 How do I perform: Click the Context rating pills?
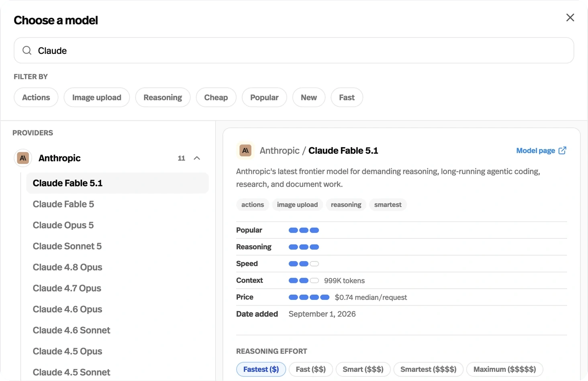304,281
